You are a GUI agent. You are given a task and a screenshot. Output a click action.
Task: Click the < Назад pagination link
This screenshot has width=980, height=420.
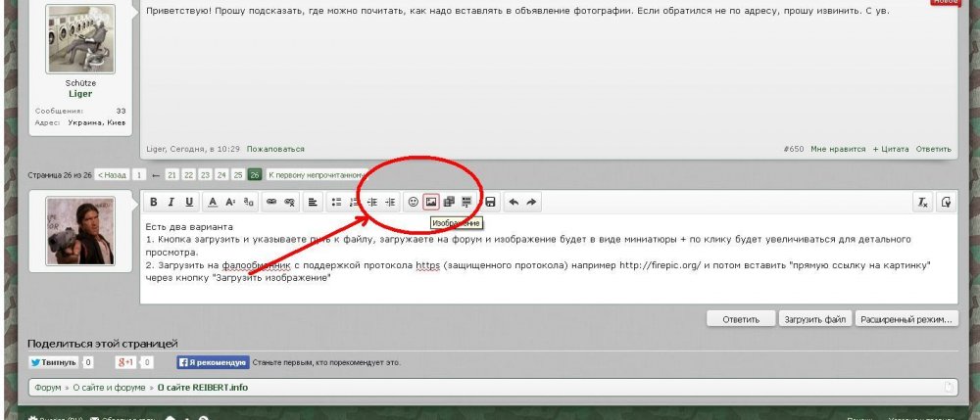(112, 174)
